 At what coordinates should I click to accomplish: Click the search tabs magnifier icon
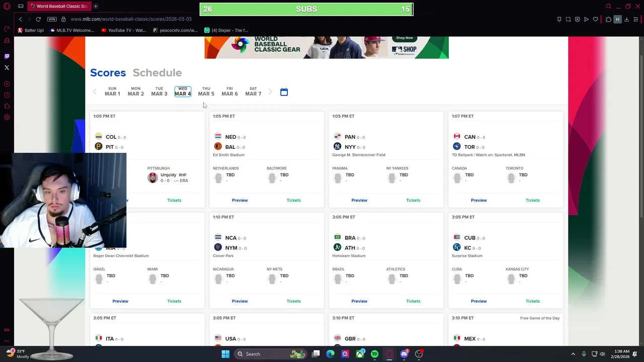click(608, 6)
